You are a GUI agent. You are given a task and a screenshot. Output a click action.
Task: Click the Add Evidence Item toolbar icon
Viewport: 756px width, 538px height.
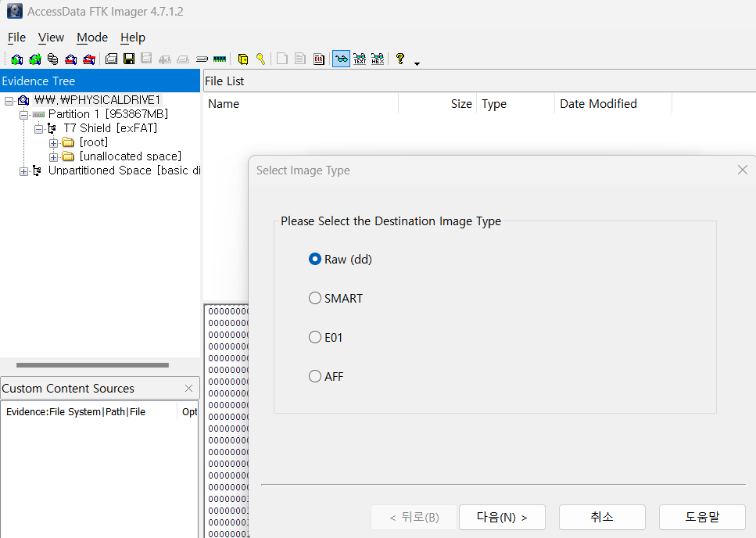17,59
